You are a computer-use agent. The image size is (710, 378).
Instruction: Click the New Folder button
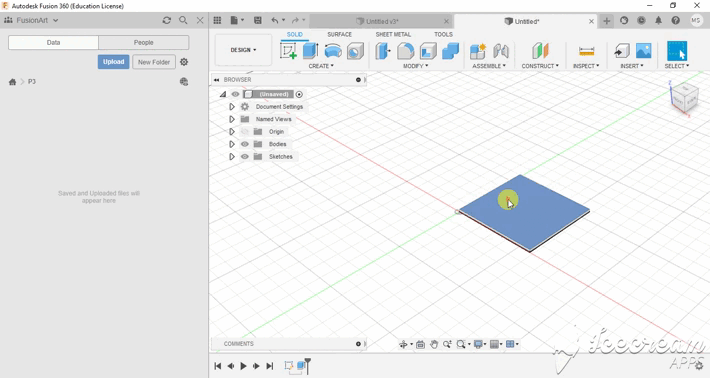154,62
